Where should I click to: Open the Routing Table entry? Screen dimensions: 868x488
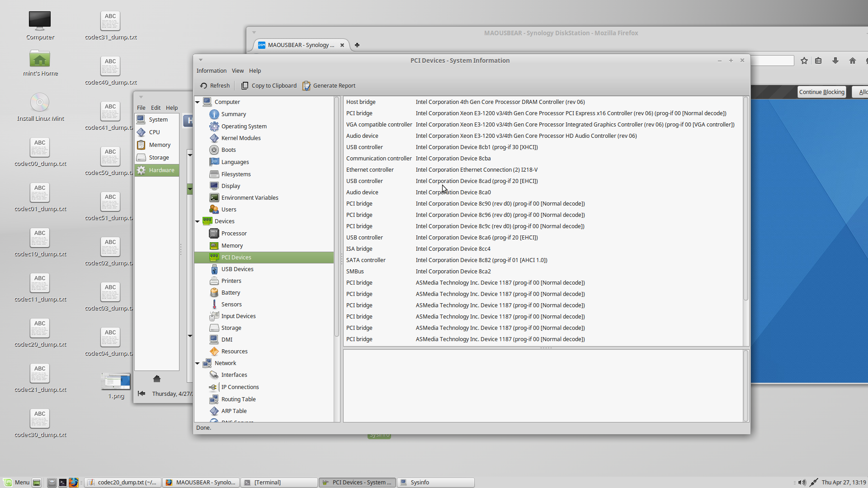tap(238, 399)
